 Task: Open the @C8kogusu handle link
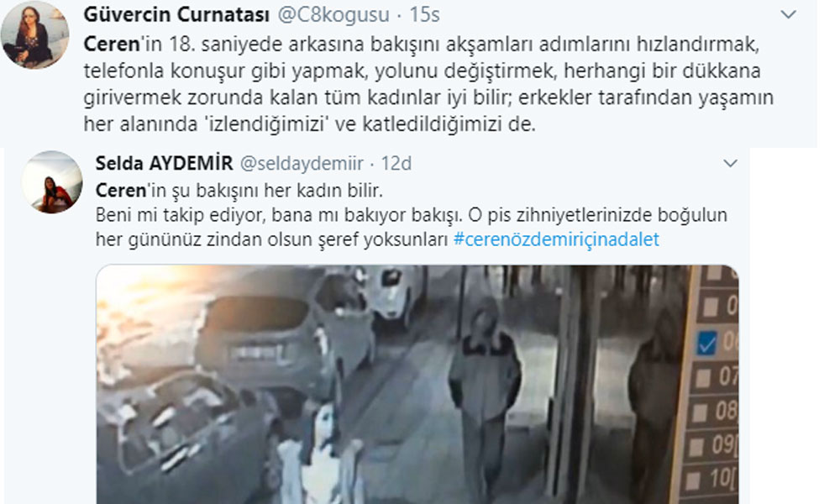tap(333, 15)
